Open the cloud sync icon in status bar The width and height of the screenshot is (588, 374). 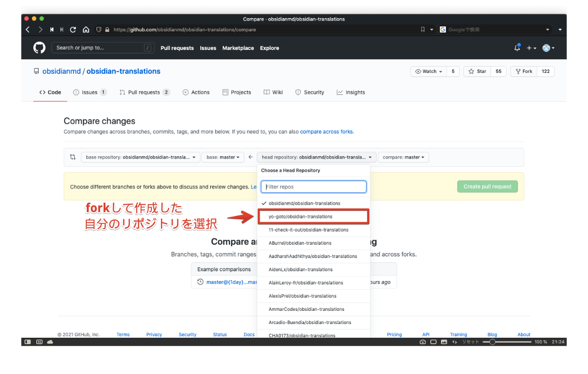click(x=50, y=342)
